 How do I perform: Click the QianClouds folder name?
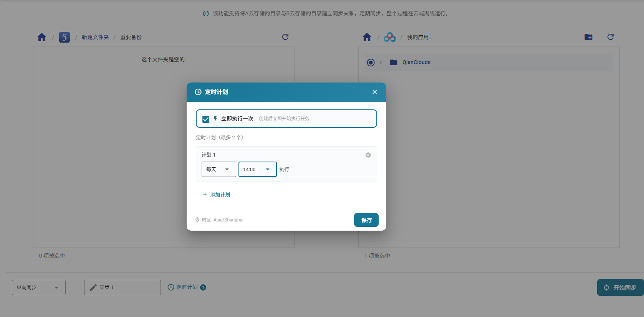click(x=416, y=62)
